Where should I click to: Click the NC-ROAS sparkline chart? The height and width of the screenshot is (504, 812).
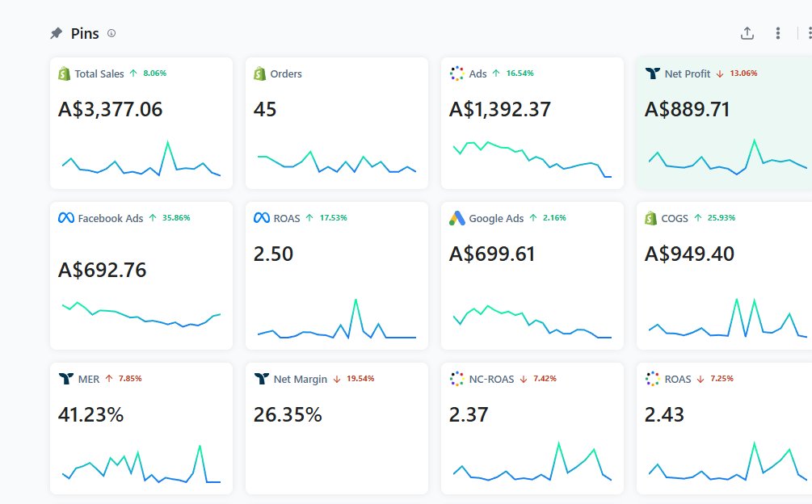tap(532, 461)
